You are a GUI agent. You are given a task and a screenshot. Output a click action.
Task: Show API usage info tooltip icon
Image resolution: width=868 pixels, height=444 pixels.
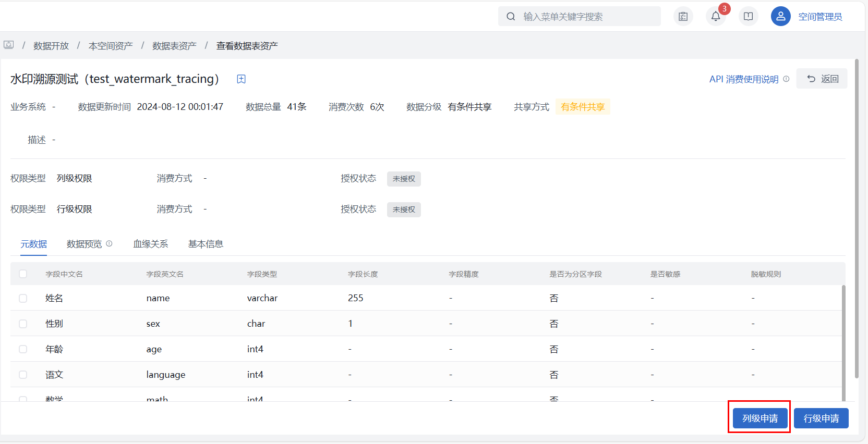[x=786, y=79]
